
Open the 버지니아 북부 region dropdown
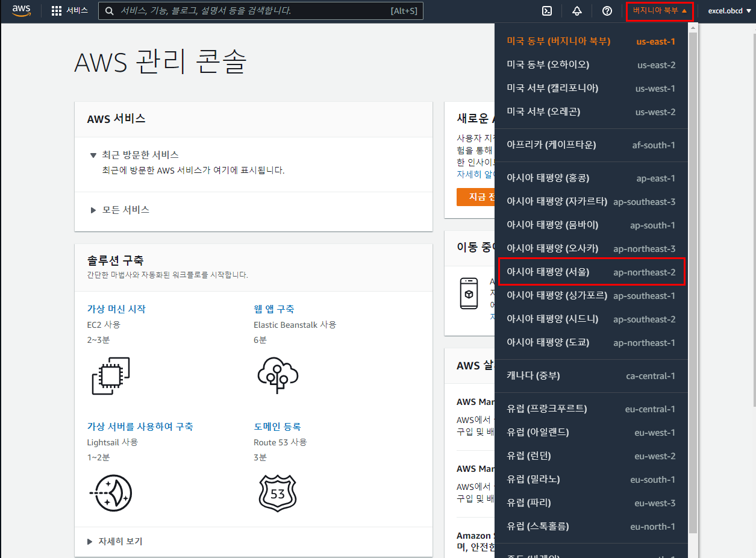(660, 11)
